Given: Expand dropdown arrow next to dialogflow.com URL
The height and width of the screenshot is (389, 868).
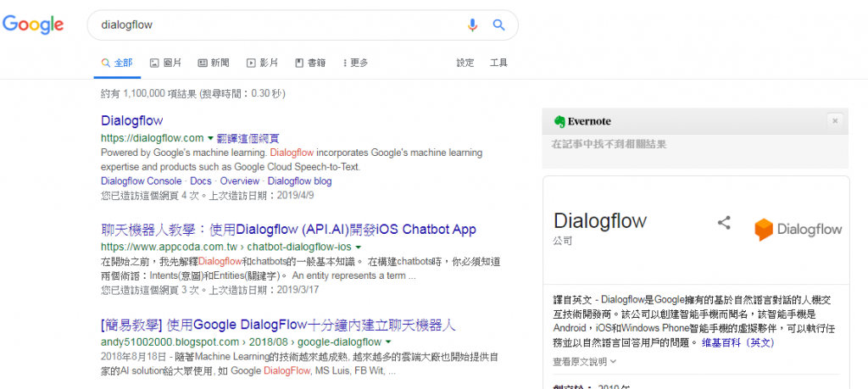Looking at the screenshot, I should [x=210, y=137].
